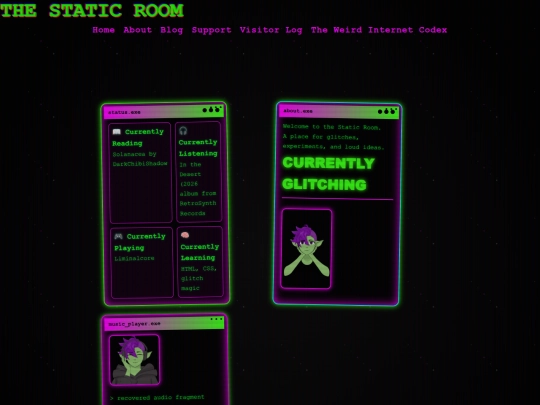Click the Currently Reading card heading
Viewport: 540px width, 405px height.
138,137
